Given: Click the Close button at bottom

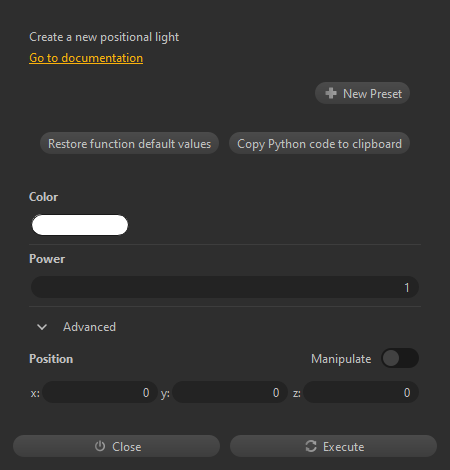Looking at the screenshot, I should click(116, 446).
